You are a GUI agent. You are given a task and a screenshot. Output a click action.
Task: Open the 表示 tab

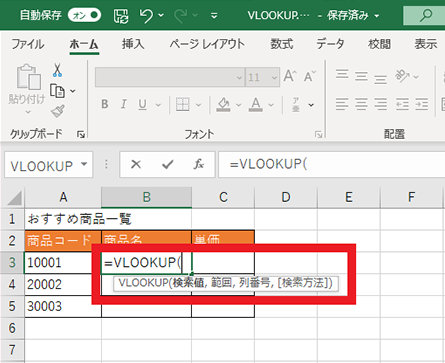point(426,44)
